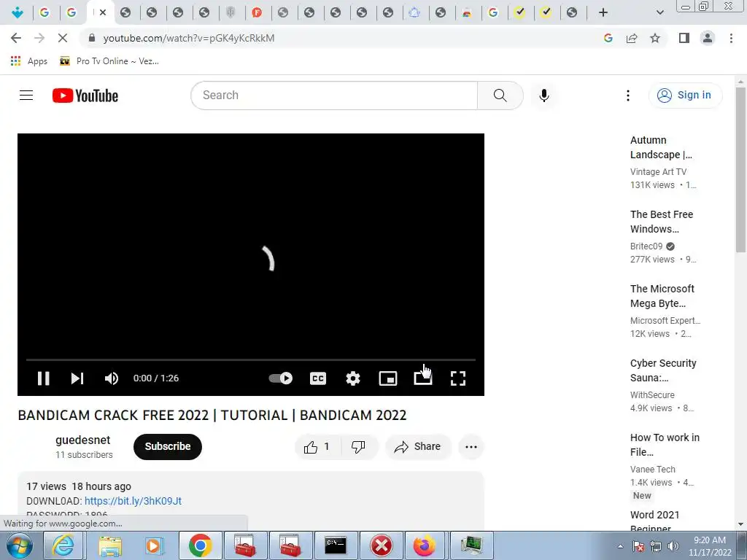The height and width of the screenshot is (560, 747).
Task: Toggle closed captions CC button
Action: tap(318, 378)
